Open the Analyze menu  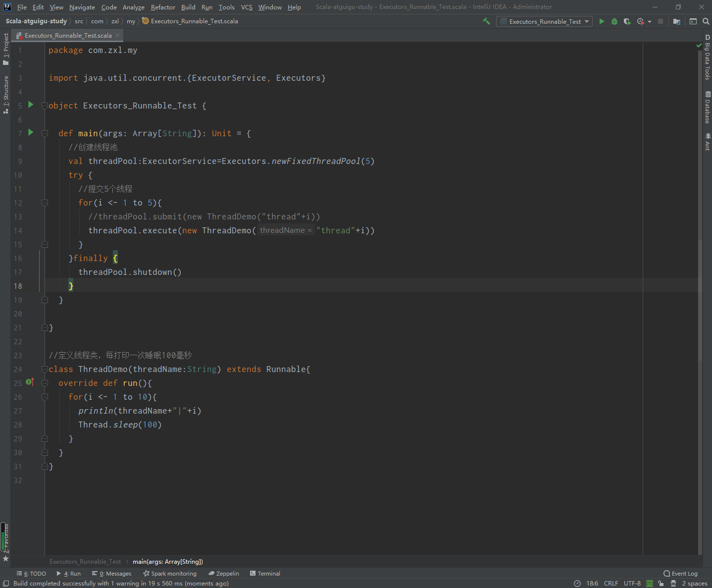[x=134, y=7]
